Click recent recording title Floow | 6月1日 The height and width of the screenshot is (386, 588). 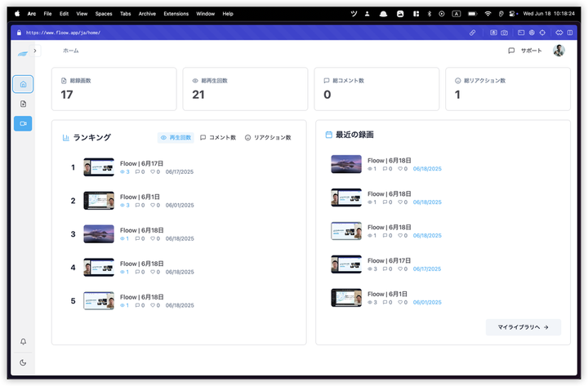tap(387, 294)
